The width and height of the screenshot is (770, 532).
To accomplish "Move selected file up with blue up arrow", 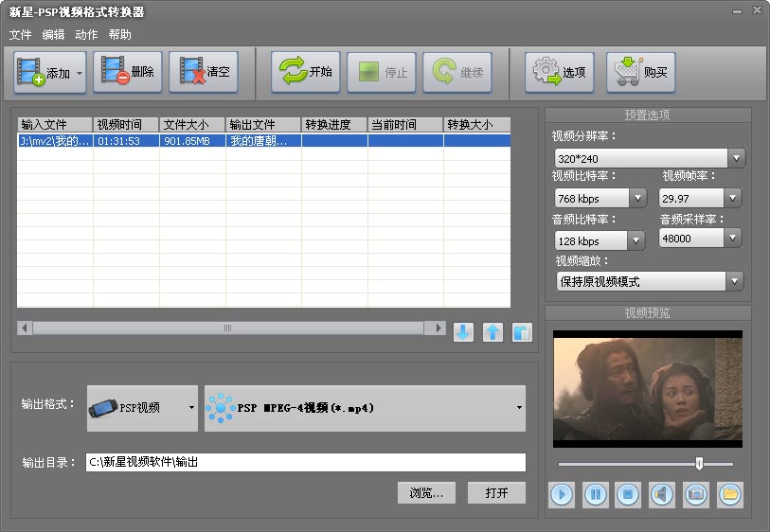I will [x=492, y=332].
